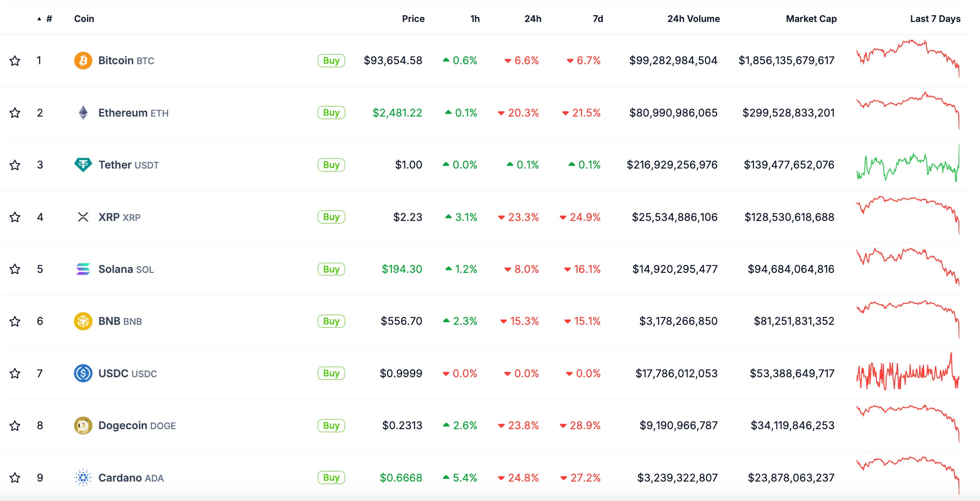
Task: Click the Last 7 Days header
Action: (935, 19)
